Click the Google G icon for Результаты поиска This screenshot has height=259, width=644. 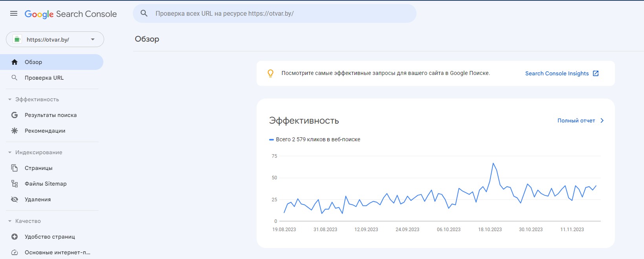(x=15, y=115)
